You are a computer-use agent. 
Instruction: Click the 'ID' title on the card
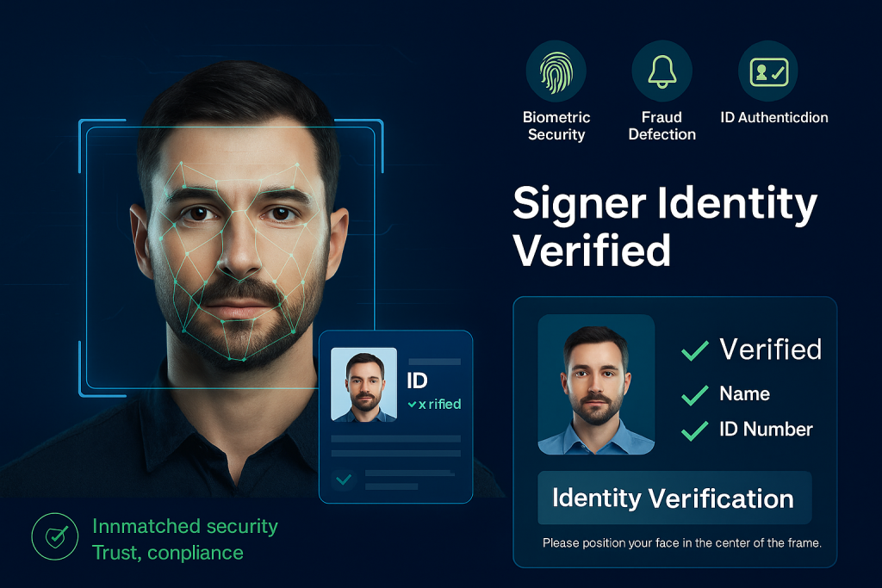[418, 381]
